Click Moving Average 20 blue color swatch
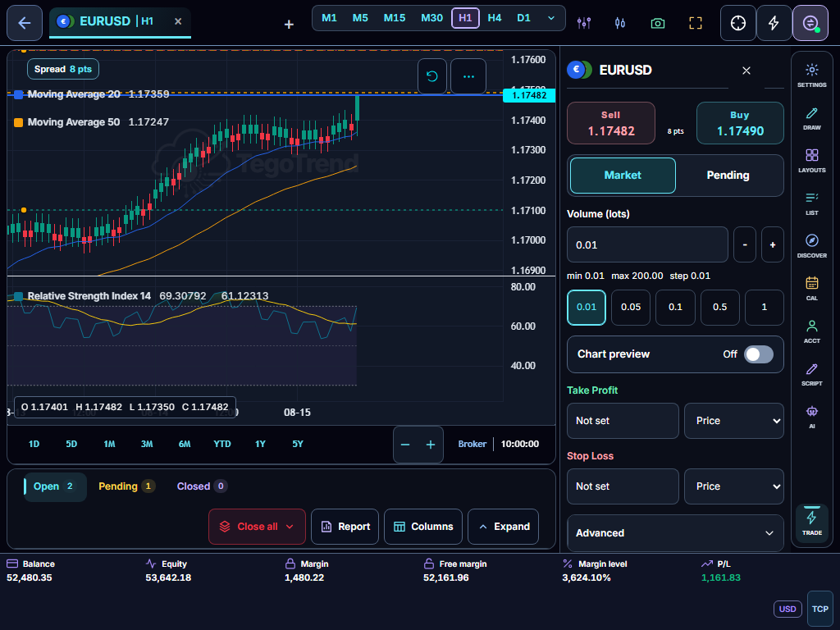Screen dimensions: 840x630 [18, 95]
